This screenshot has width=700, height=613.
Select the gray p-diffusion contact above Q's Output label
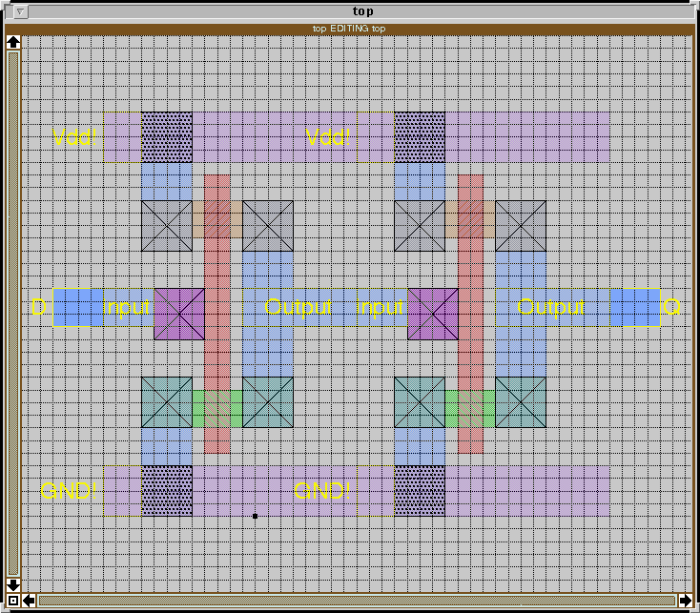521,226
